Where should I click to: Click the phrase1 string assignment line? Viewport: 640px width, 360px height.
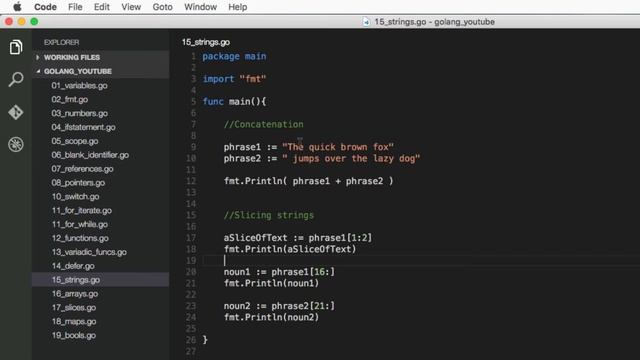click(309, 147)
